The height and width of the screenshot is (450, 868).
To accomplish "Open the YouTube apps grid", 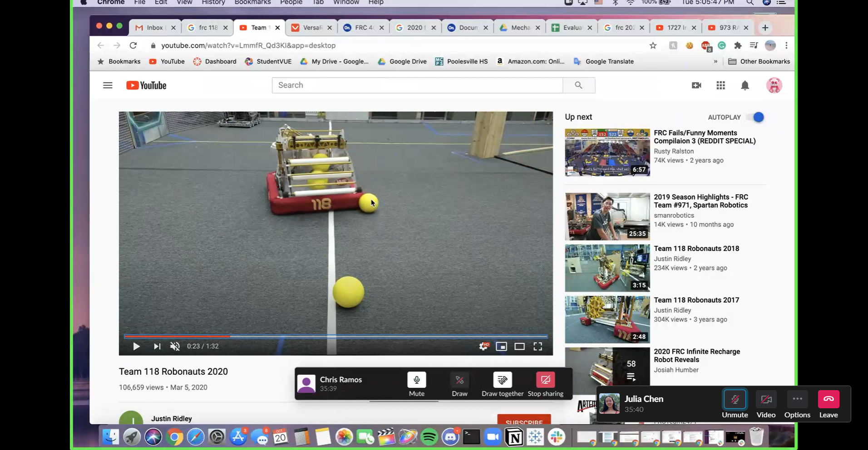I will pos(721,85).
